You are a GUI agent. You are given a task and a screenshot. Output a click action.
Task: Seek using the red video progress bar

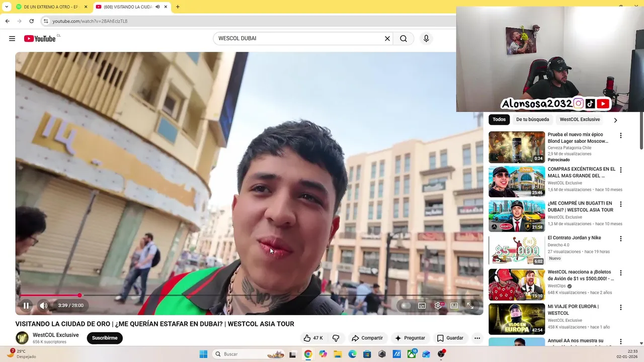click(x=249, y=295)
